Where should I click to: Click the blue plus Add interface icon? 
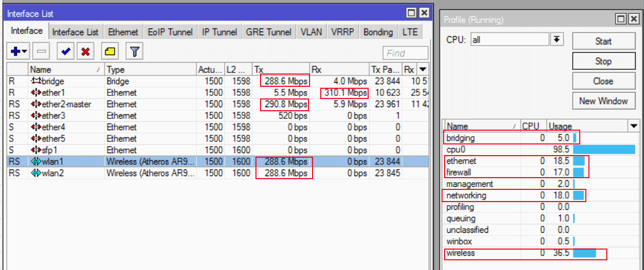(x=15, y=51)
